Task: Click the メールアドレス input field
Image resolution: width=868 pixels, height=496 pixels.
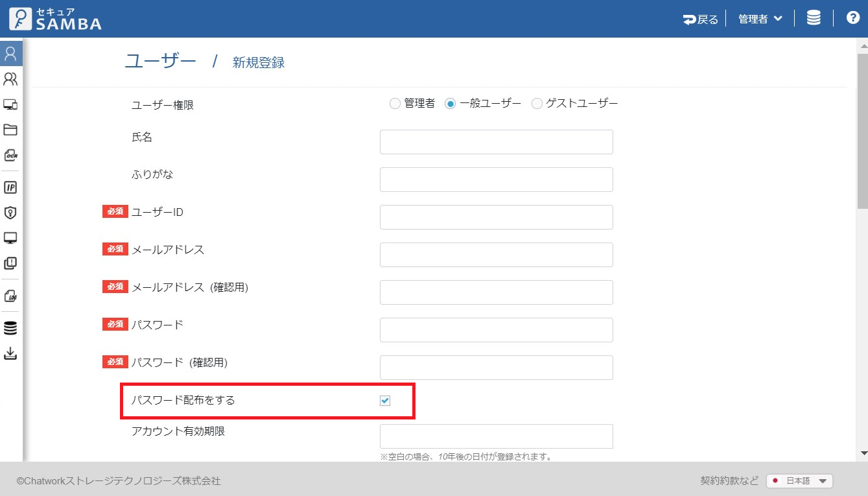Action: 497,255
